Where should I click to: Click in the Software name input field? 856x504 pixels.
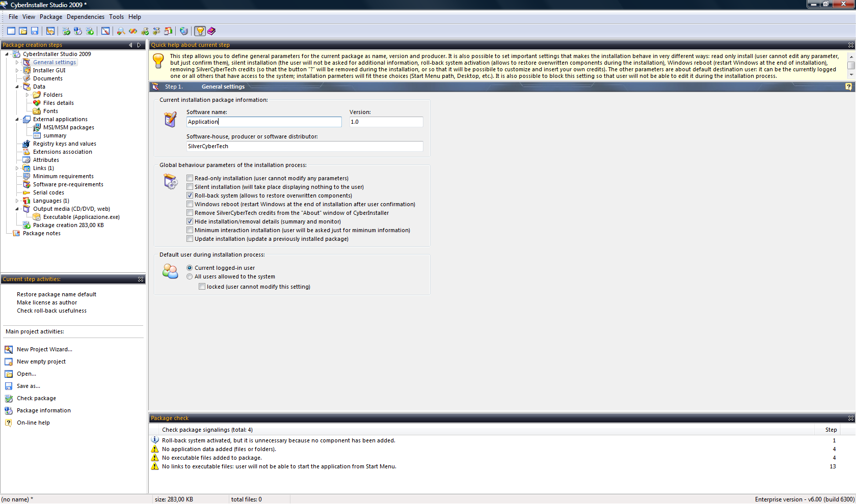[x=264, y=122]
